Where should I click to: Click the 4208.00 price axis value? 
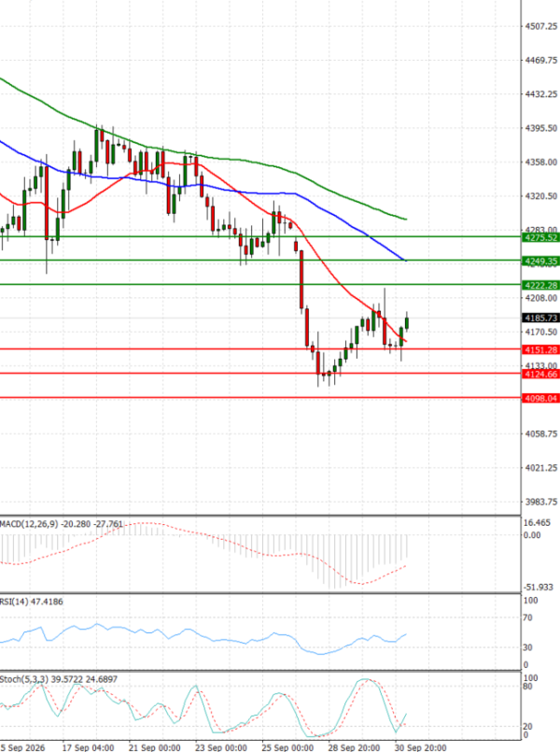point(541,298)
